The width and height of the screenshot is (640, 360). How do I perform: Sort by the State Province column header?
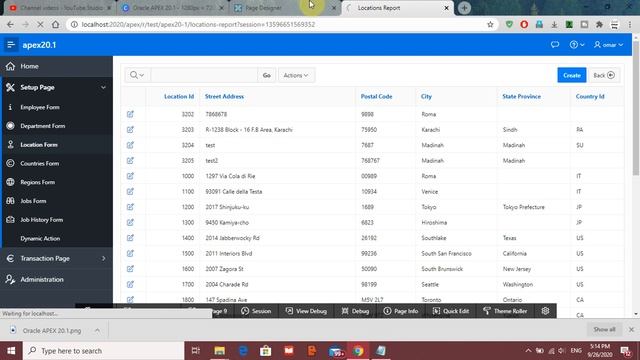[x=521, y=96]
